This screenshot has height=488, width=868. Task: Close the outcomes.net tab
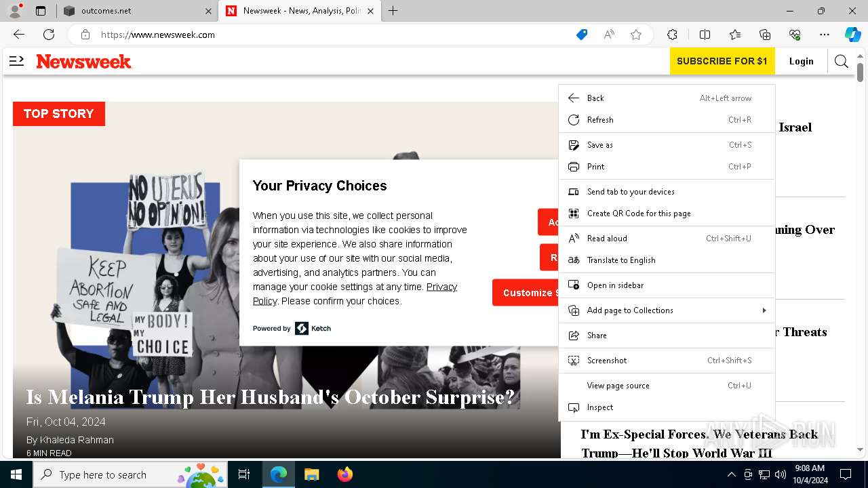point(208,11)
